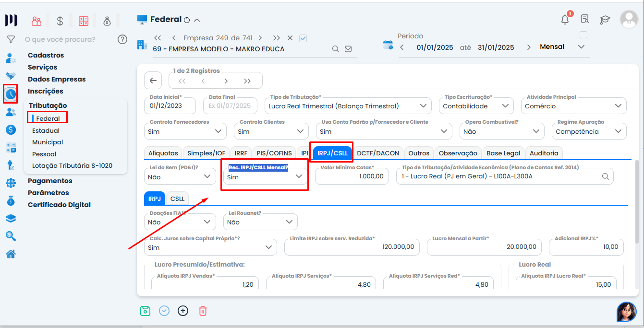Click the back arrow button
Viewport: 644px width, 328px height.
point(153,81)
